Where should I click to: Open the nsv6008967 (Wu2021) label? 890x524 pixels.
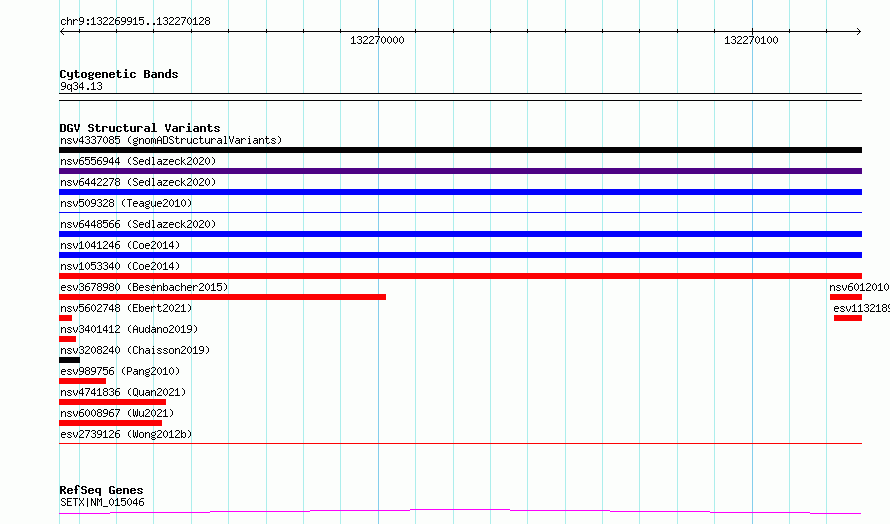[117, 413]
